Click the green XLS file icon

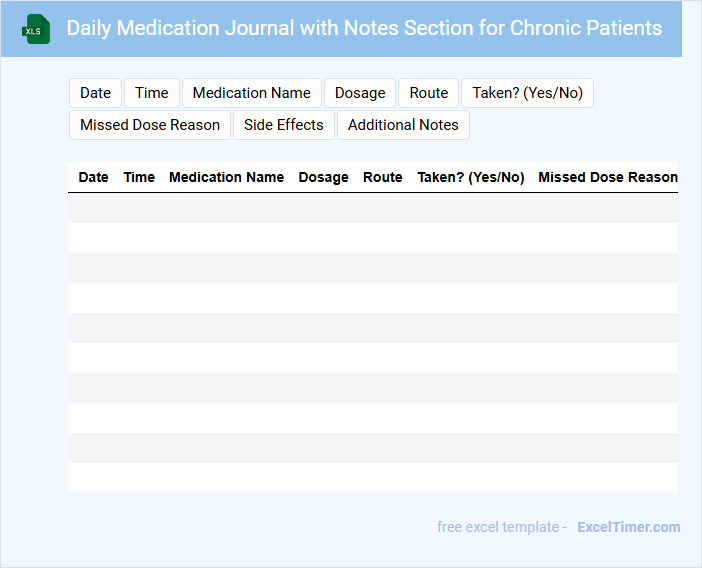36,29
